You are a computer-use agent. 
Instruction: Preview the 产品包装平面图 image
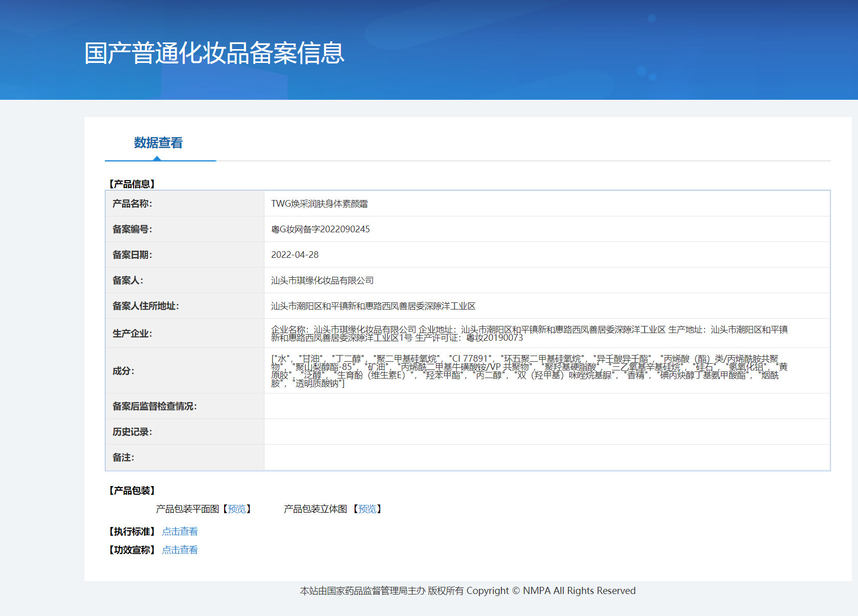pos(236,509)
